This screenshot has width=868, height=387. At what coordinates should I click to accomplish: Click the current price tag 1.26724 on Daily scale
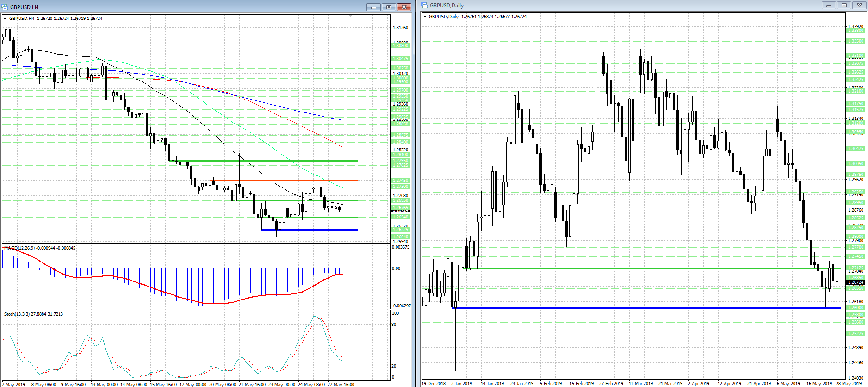pos(856,282)
